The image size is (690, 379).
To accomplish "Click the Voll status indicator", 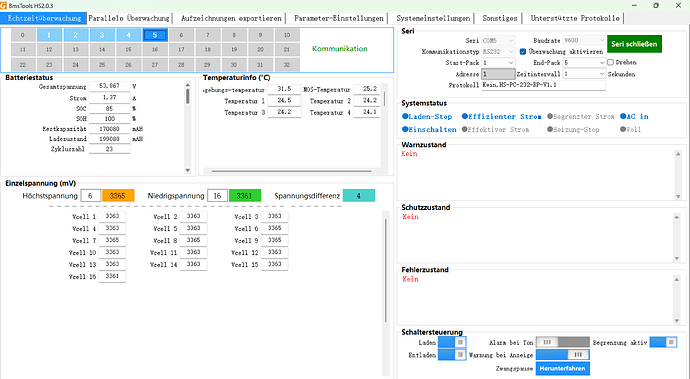I will click(631, 129).
